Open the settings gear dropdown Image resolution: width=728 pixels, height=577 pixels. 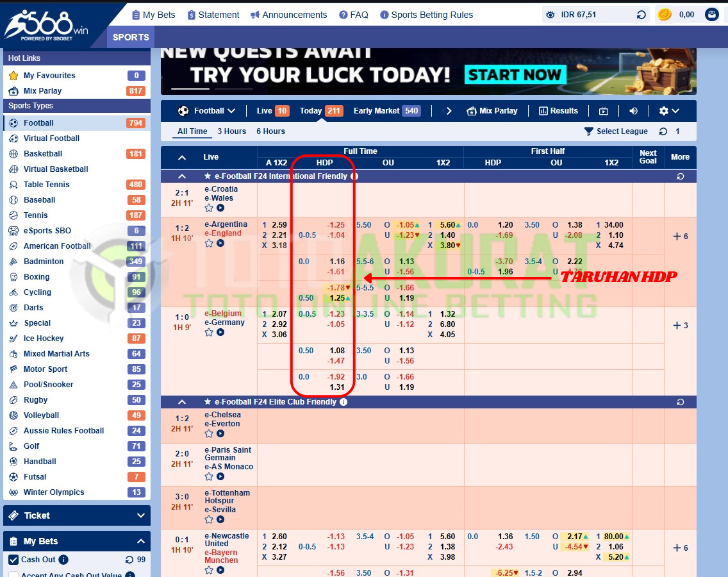(668, 111)
